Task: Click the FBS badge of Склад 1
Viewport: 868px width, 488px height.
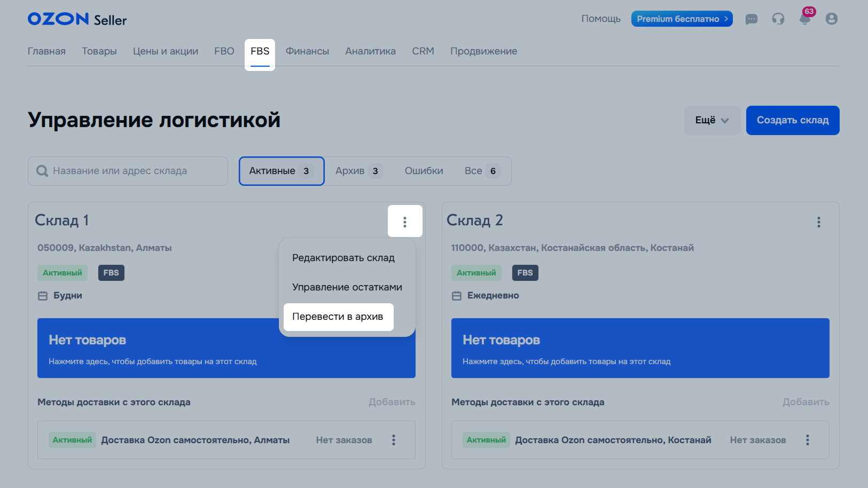Action: (x=111, y=273)
